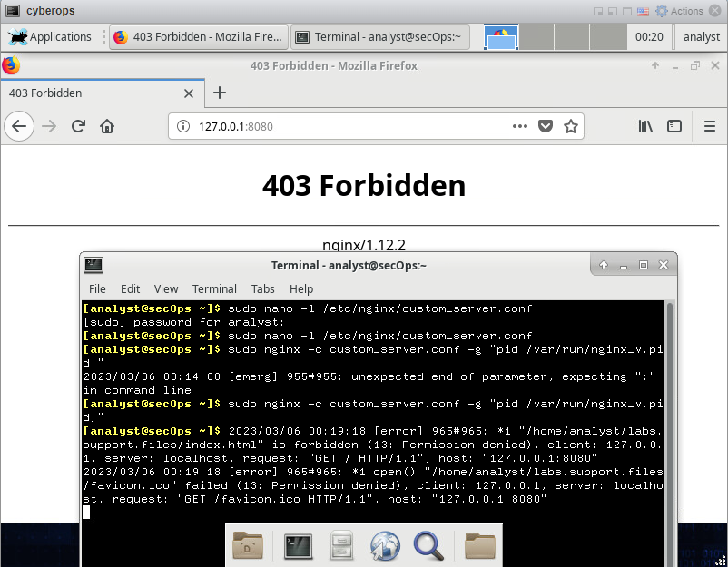Screen dimensions: 728x567
Task: Select the third workspace in switcher
Action: click(x=572, y=37)
